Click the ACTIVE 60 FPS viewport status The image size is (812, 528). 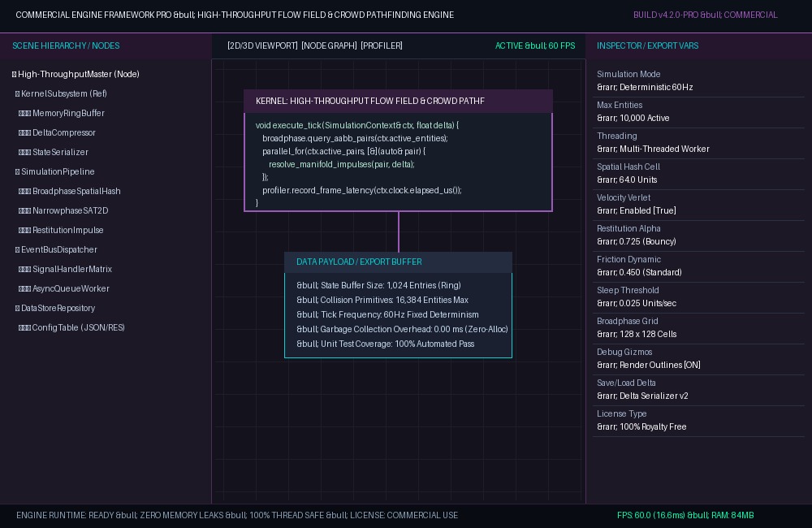tap(535, 45)
